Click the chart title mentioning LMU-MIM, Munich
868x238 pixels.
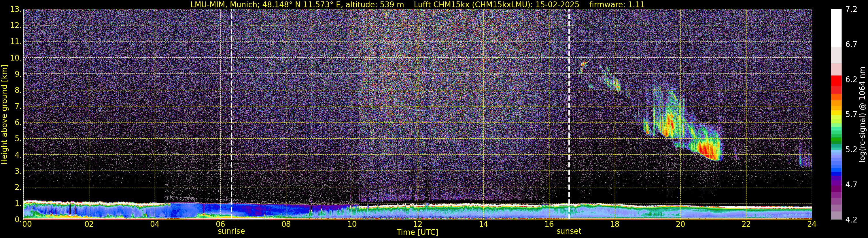click(417, 4)
